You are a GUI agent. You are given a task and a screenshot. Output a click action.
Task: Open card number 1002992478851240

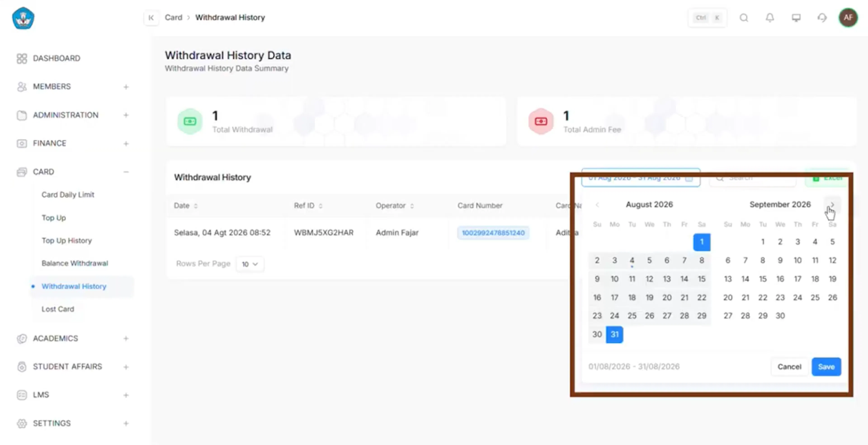(x=493, y=233)
